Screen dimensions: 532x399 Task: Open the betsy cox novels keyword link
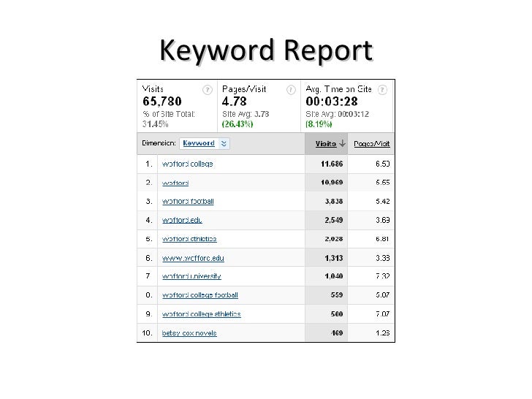pyautogui.click(x=189, y=333)
